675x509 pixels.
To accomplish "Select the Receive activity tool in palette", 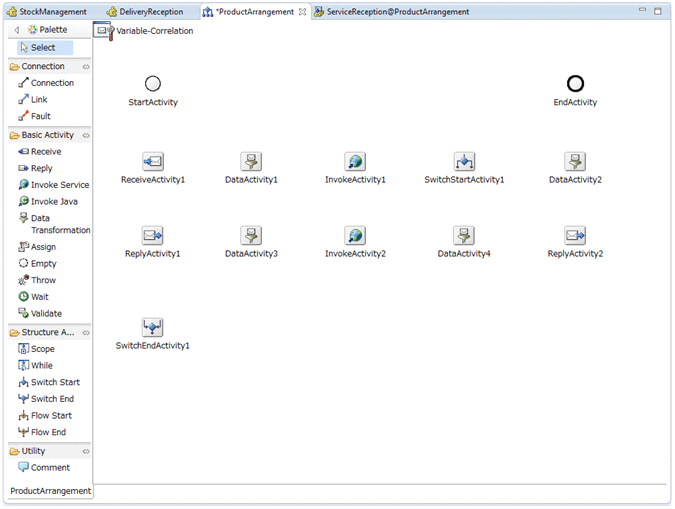I will tap(45, 152).
